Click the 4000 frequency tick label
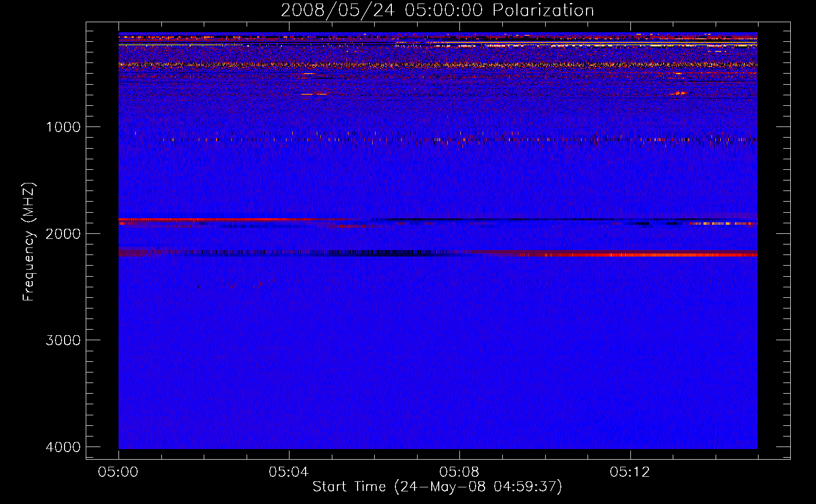Screen dimensions: 816x504 (x=63, y=447)
